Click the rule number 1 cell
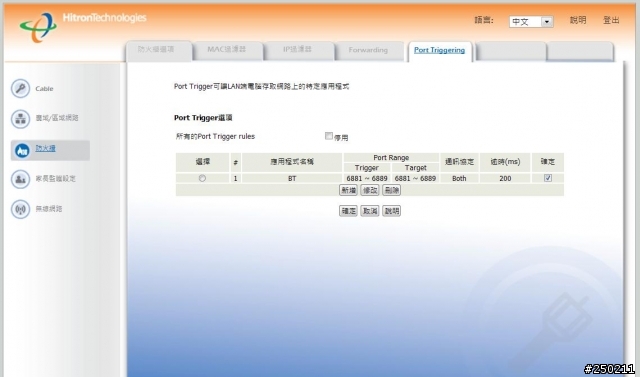This screenshot has height=377, width=640. pos(236,178)
